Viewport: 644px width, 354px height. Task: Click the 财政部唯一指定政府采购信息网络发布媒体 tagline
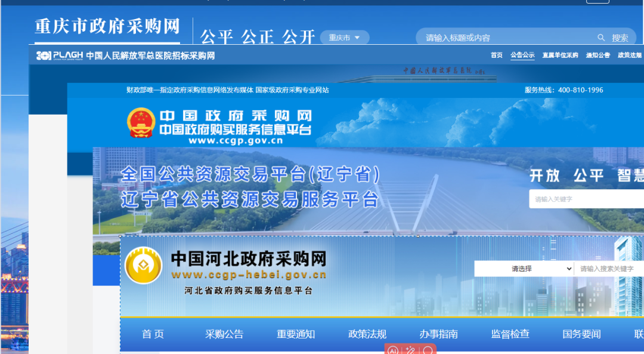(x=190, y=90)
